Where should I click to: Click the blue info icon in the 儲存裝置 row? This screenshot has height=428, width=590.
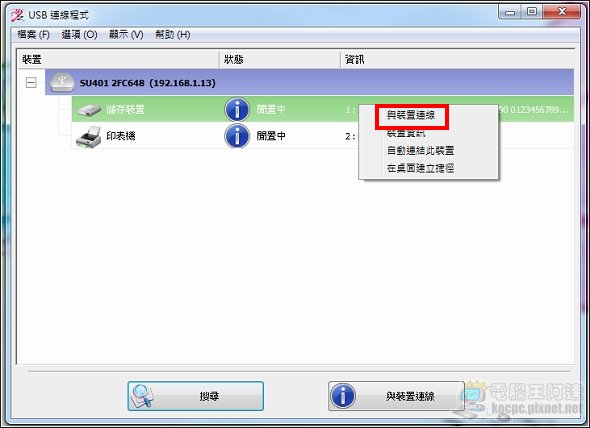[237, 110]
